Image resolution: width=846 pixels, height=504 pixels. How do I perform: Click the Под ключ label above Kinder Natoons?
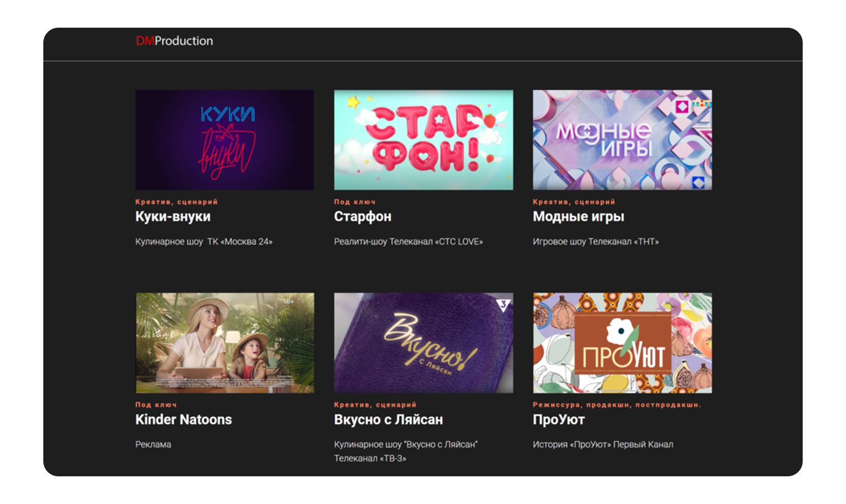coord(156,405)
